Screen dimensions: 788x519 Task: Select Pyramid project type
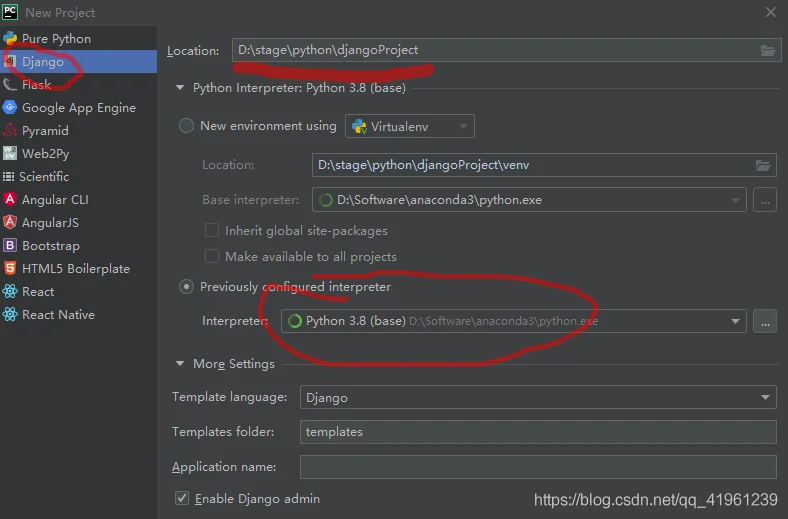pos(78,131)
